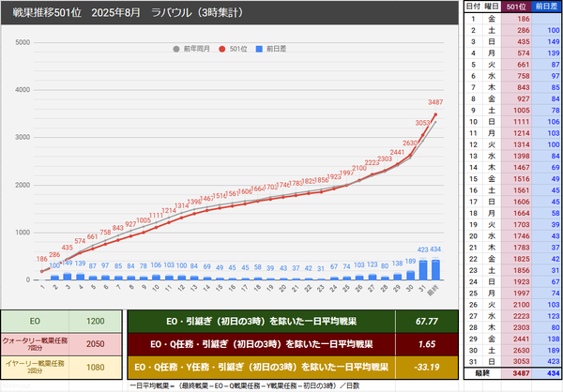The image size is (563, 392).
Task: Click the blue 前日差 legend square
Action: [259, 49]
